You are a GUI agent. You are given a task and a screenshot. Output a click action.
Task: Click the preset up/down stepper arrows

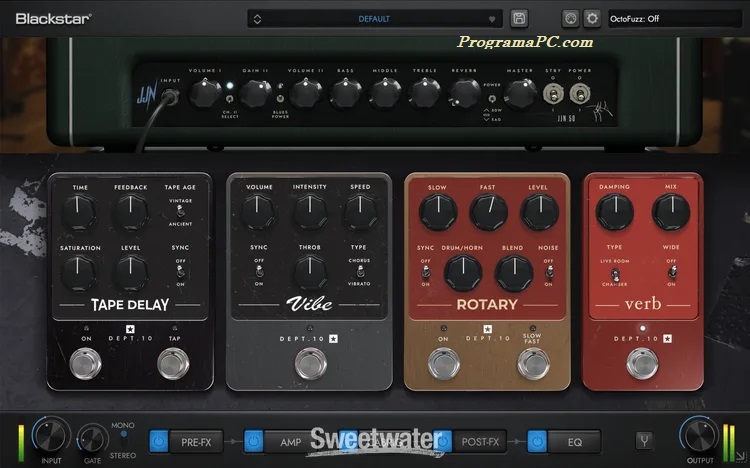257,19
